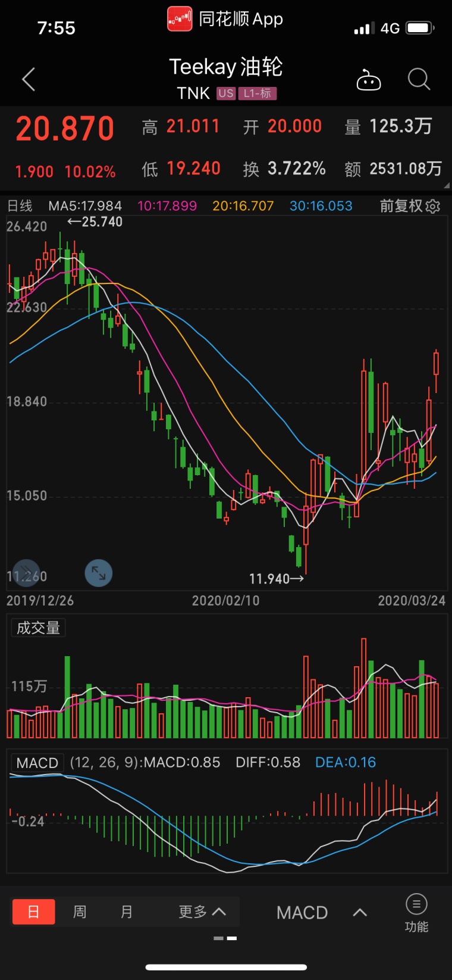Tap the DEA:0.16 value

point(346,763)
